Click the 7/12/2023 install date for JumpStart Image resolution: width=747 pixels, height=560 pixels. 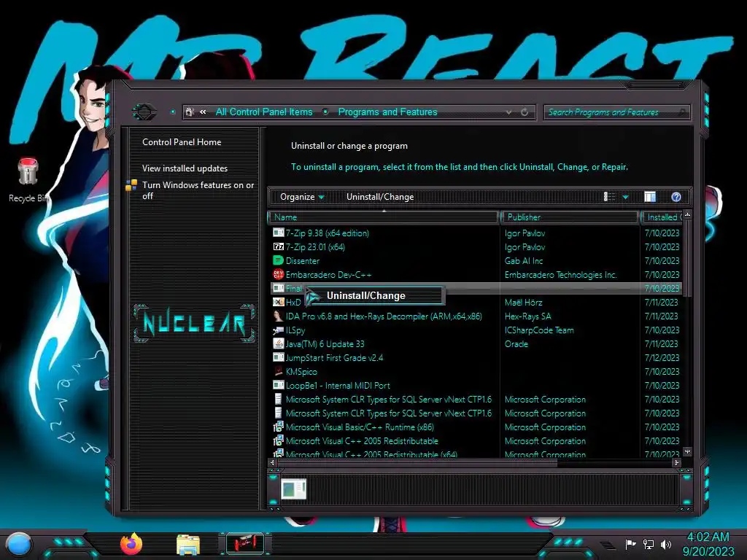click(662, 357)
